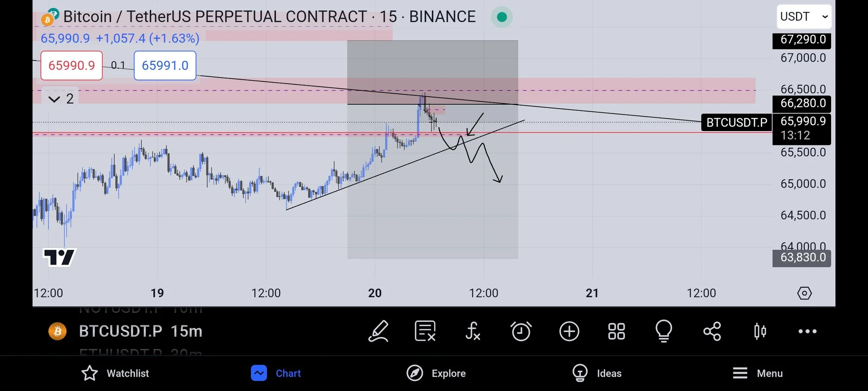This screenshot has width=868, height=391.
Task: Click the date label 20 on time axis
Action: [x=375, y=293]
